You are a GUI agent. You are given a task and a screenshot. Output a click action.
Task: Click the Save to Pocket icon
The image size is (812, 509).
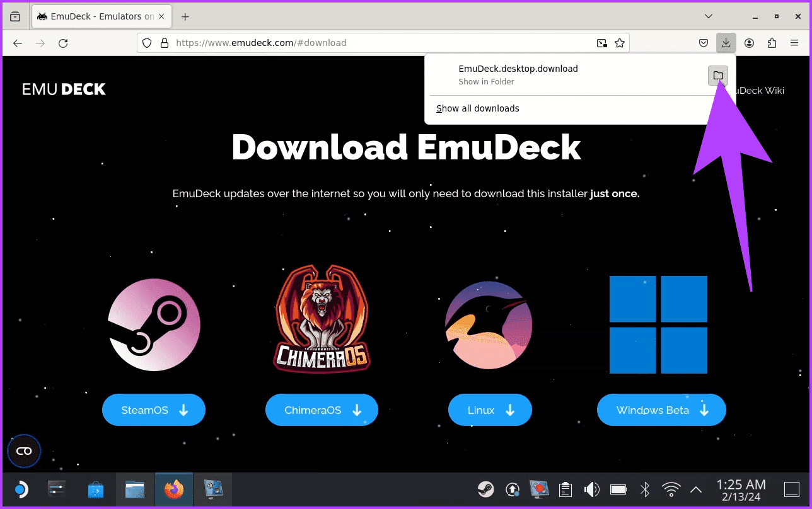(x=704, y=43)
